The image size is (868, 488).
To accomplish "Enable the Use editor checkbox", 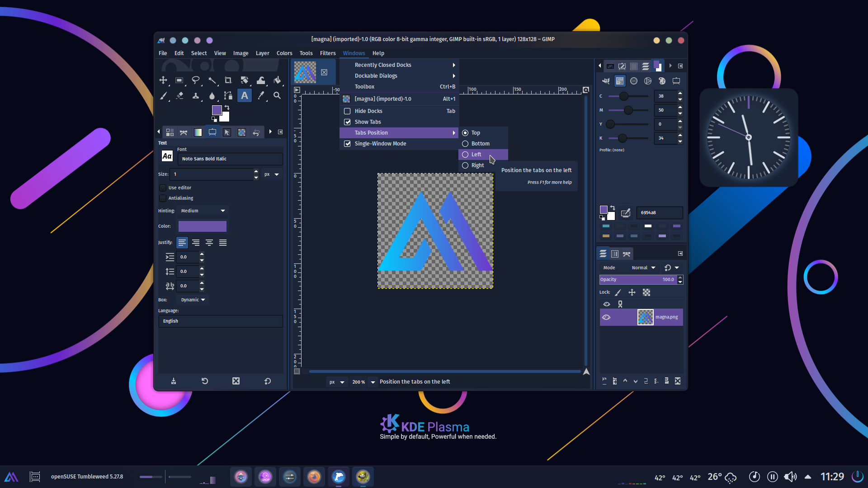I will 163,188.
